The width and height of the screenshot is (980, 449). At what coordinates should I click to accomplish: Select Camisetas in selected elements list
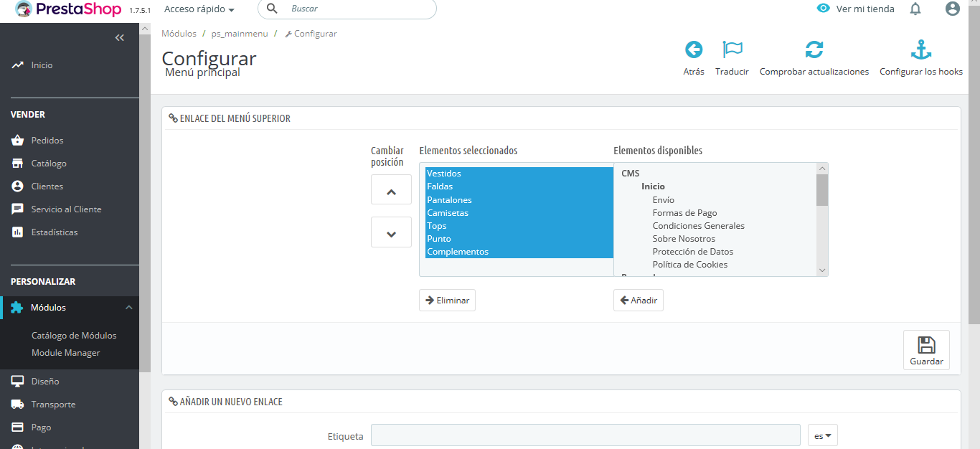click(519, 212)
